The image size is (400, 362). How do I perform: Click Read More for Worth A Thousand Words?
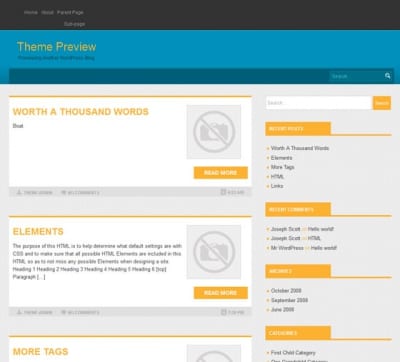point(221,173)
